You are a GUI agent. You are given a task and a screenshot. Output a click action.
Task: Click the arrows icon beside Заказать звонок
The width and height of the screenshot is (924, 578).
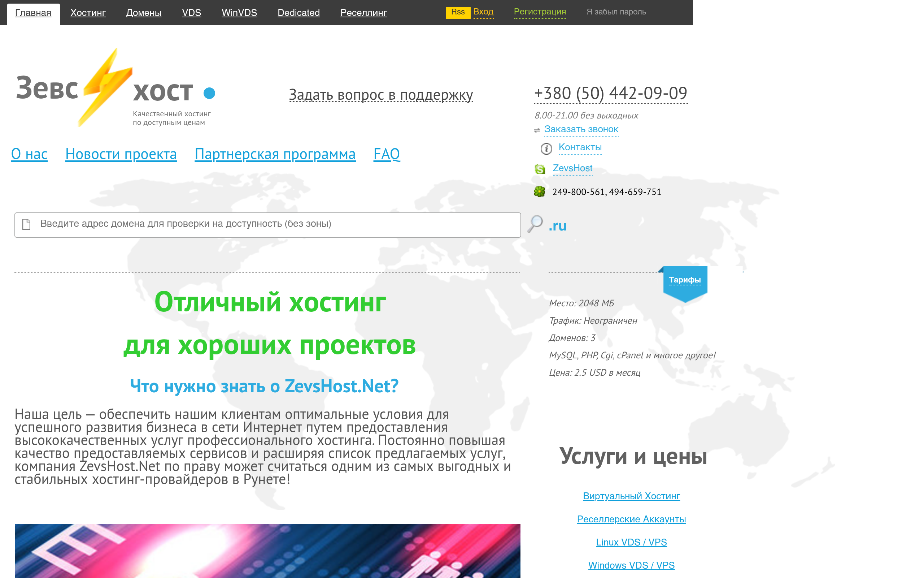click(537, 130)
